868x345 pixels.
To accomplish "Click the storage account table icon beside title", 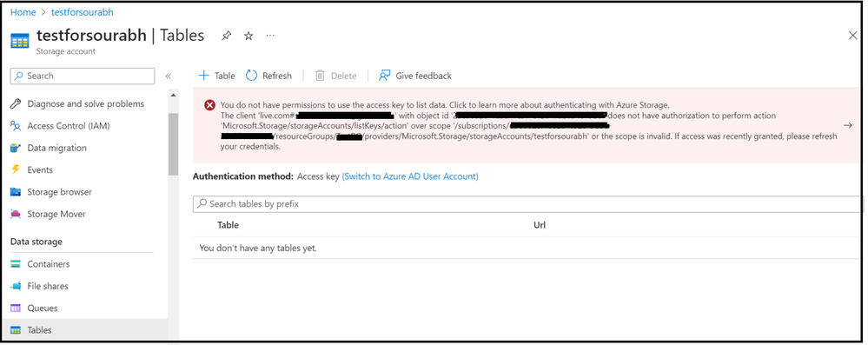I will 19,42.
